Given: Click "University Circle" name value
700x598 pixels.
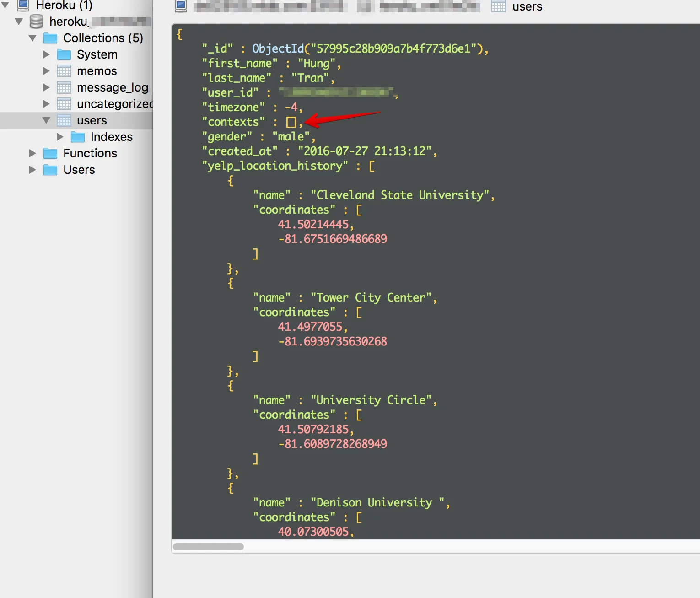Looking at the screenshot, I should click(371, 400).
